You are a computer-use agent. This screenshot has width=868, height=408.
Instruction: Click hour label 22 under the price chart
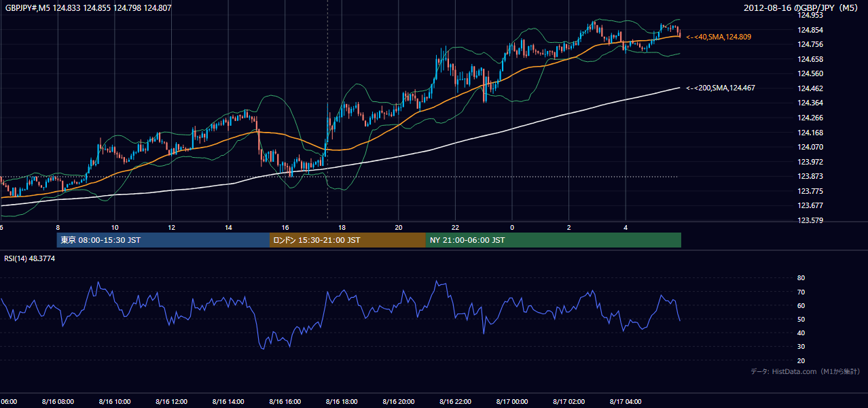tap(455, 227)
